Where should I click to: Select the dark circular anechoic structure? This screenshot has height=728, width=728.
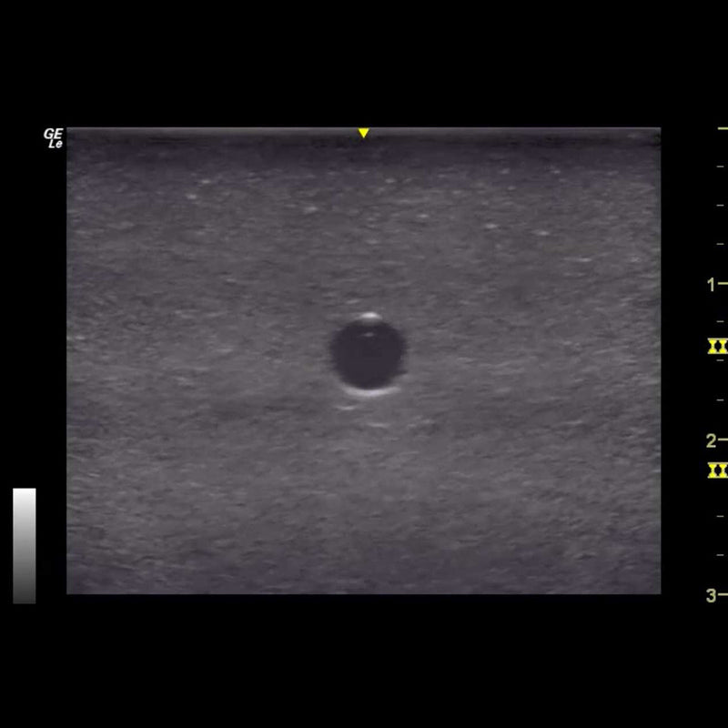coord(368,355)
